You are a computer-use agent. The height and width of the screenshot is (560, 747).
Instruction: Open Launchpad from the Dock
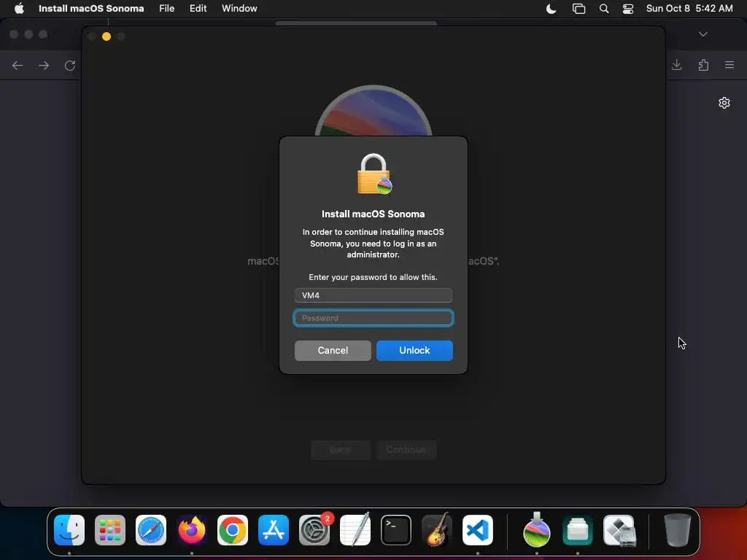110,530
